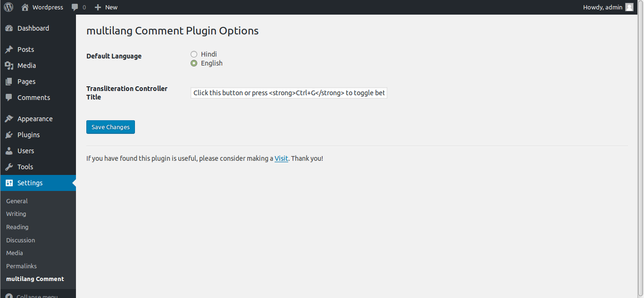Click into the Transliteration Controller Title field
Screen dimensions: 644x298
[289, 93]
